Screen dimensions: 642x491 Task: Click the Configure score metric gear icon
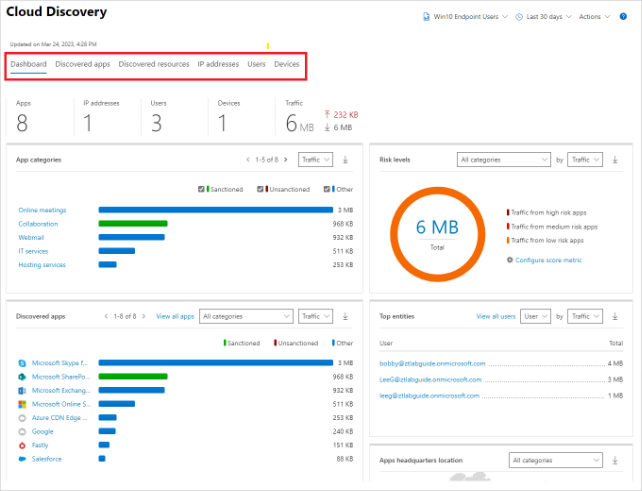click(x=510, y=260)
